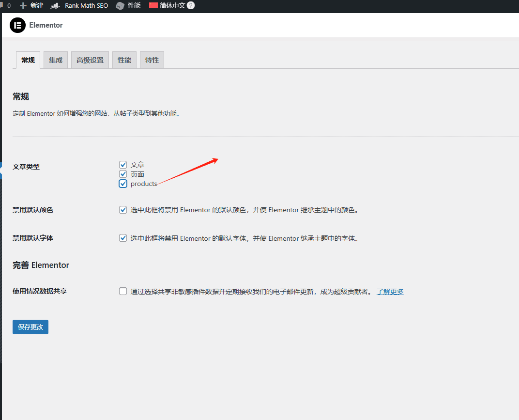This screenshot has height=420, width=519.
Task: Uncheck the 文章 post type checkbox
Action: (123, 165)
